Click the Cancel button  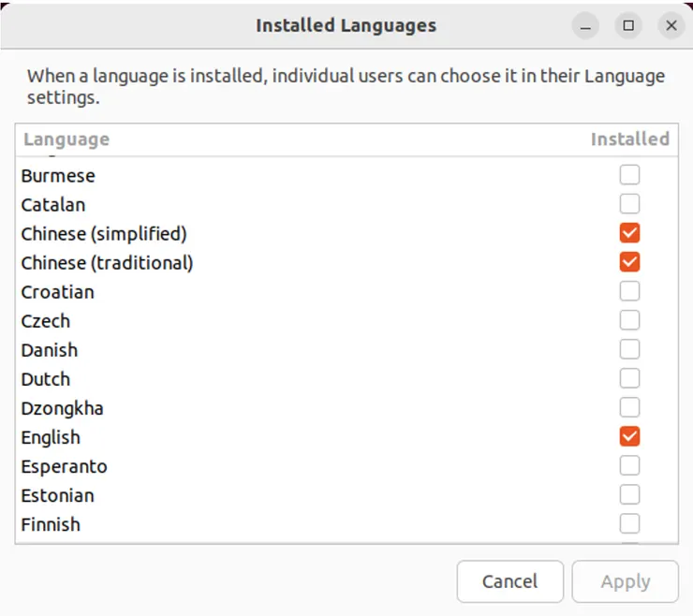tap(509, 581)
